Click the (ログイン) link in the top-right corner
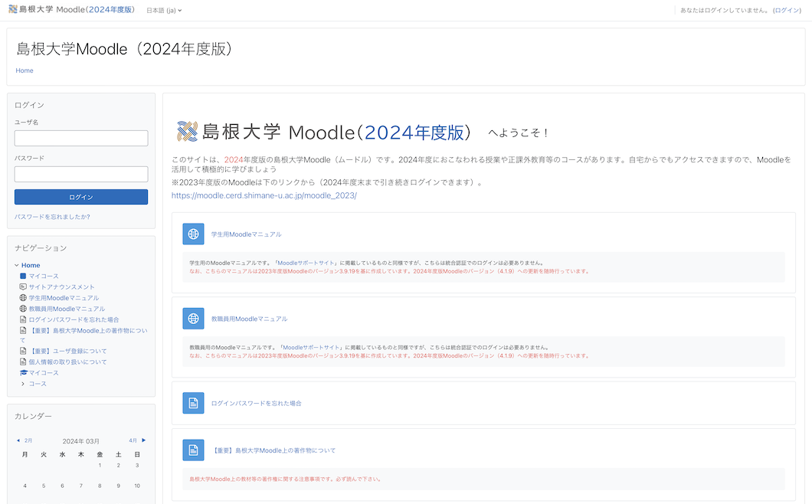This screenshot has height=504, width=812. coord(787,11)
